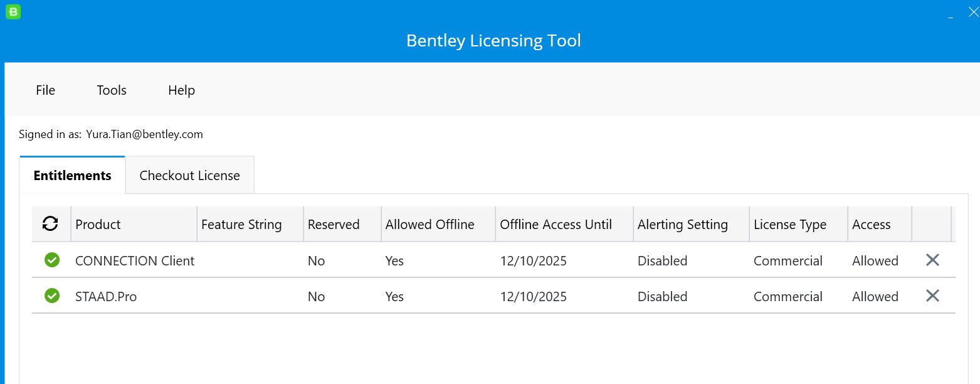Select the CONNECTION Client product row
This screenshot has height=384, width=980.
click(x=135, y=261)
